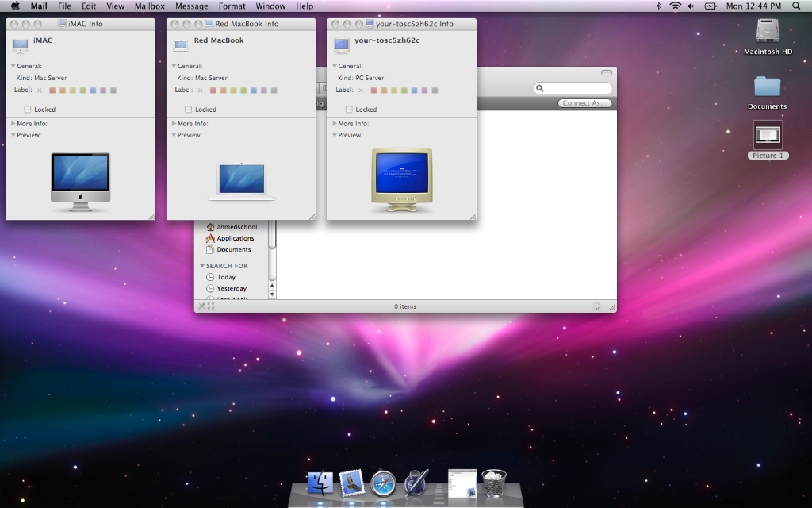
Task: Open the Message menu
Action: click(192, 6)
